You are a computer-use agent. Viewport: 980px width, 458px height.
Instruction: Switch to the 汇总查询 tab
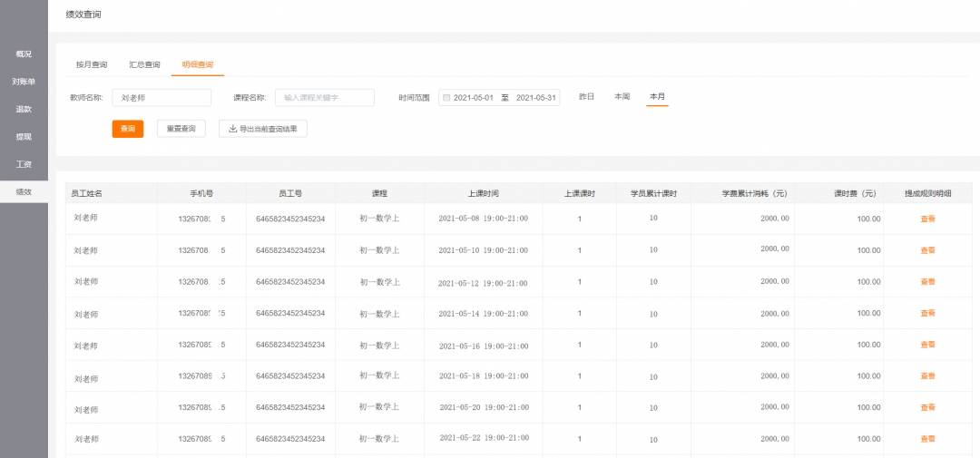[144, 65]
